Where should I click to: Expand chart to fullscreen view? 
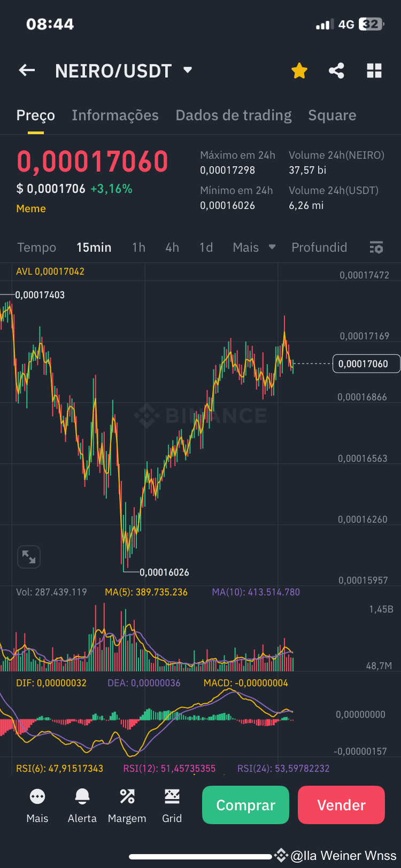(x=29, y=556)
